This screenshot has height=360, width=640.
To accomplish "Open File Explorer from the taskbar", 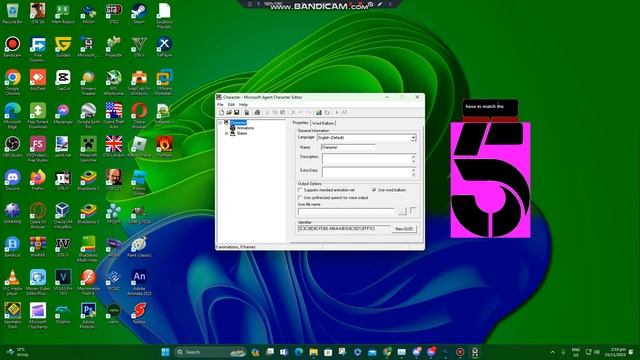I will (313, 352).
